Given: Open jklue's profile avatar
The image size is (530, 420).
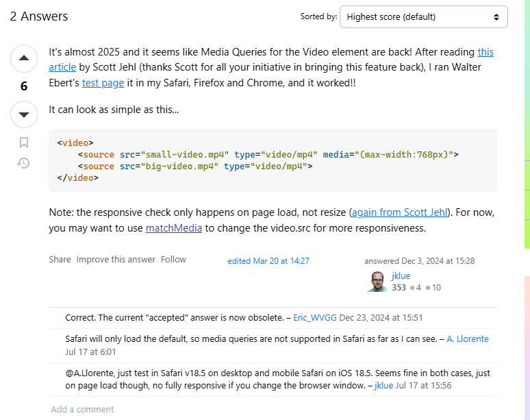Looking at the screenshot, I should (x=376, y=282).
